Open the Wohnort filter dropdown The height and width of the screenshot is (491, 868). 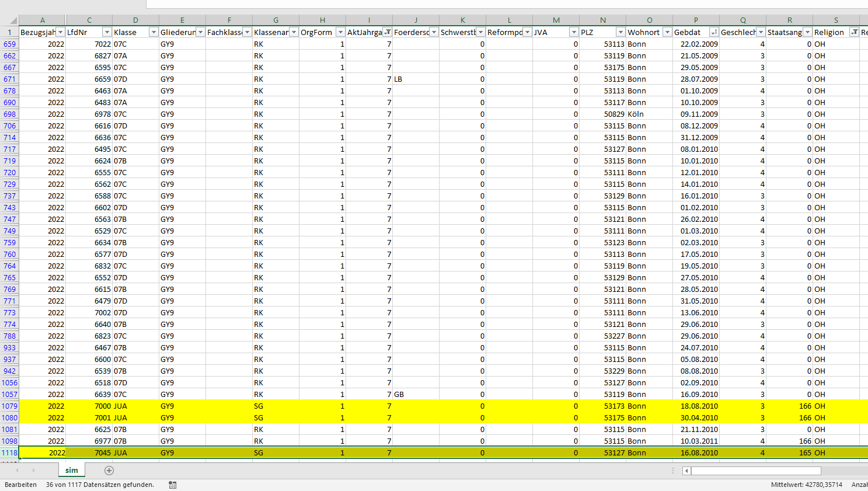667,32
